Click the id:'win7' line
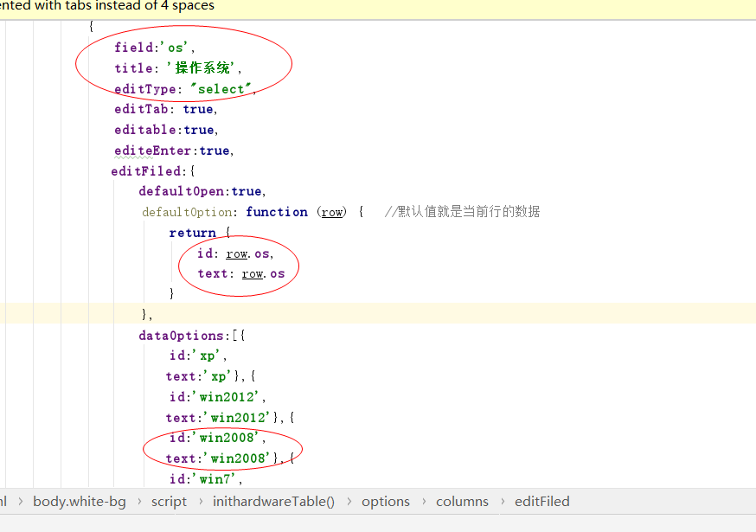Viewport: 756px width, 532px height. tap(205, 479)
